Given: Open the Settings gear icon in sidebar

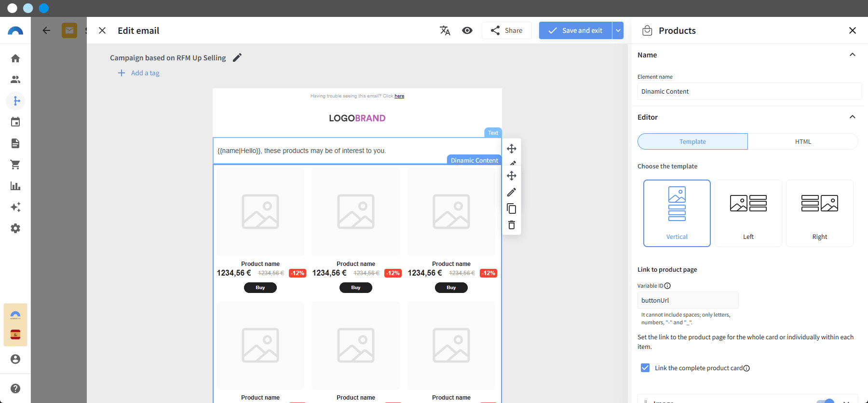Looking at the screenshot, I should [15, 228].
